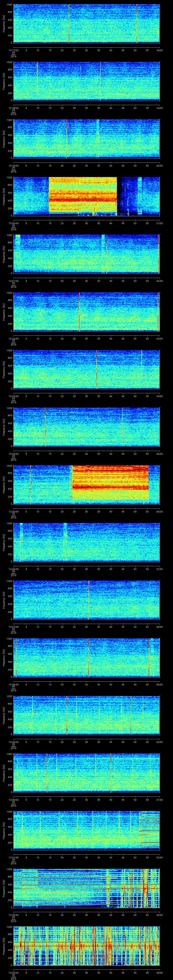Click the 13:21:00 start time label
This screenshot has height=980, width=173.
point(13,281)
